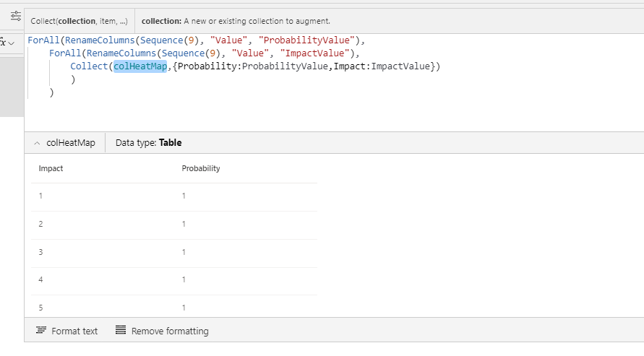The height and width of the screenshot is (356, 644).
Task: Click the Probability column header
Action: click(x=201, y=168)
